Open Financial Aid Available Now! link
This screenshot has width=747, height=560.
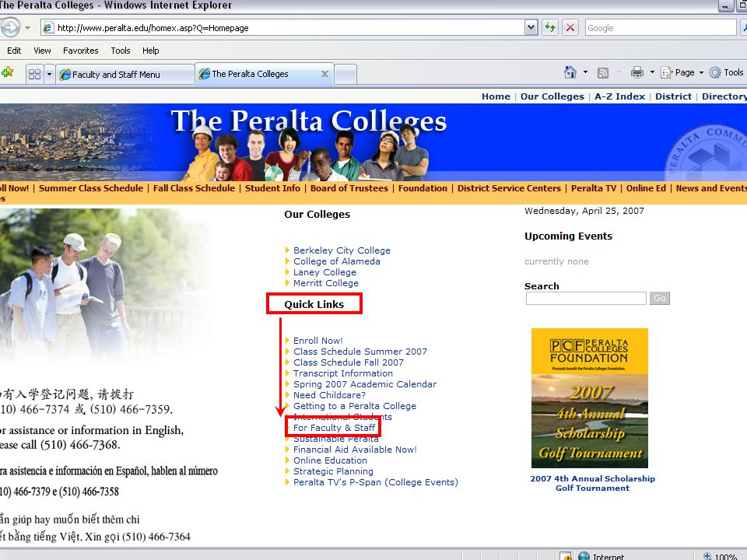355,450
